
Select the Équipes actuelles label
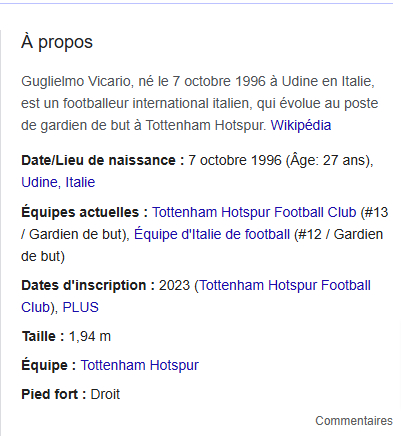(x=85, y=212)
